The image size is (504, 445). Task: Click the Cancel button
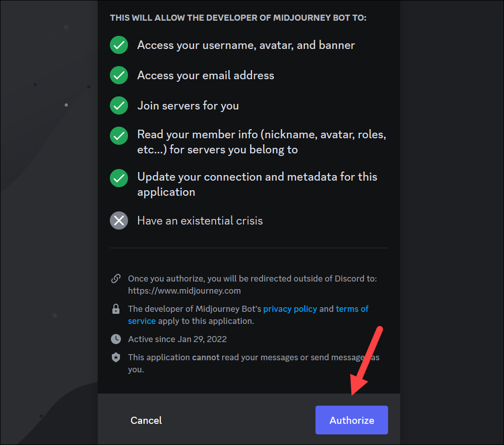(146, 420)
